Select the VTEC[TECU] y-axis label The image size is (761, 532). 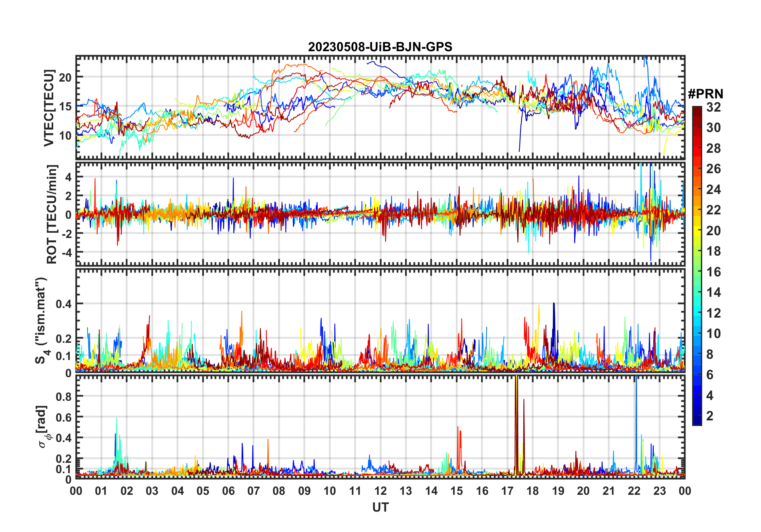click(49, 108)
